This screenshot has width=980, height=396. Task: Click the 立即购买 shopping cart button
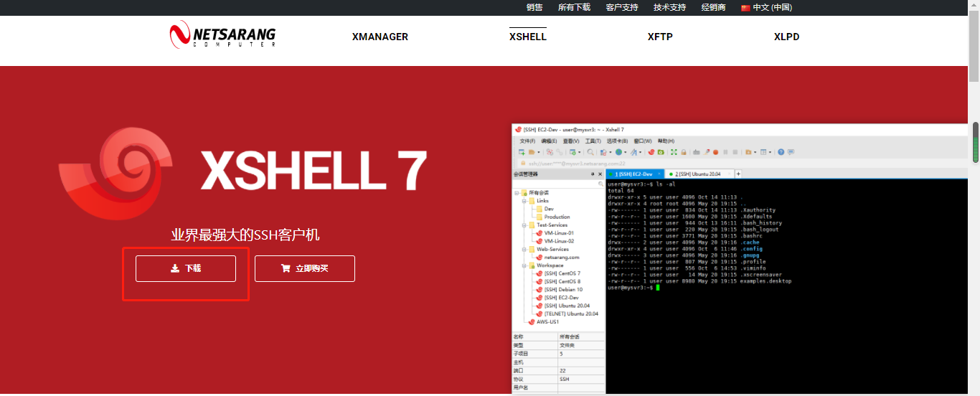(x=305, y=268)
